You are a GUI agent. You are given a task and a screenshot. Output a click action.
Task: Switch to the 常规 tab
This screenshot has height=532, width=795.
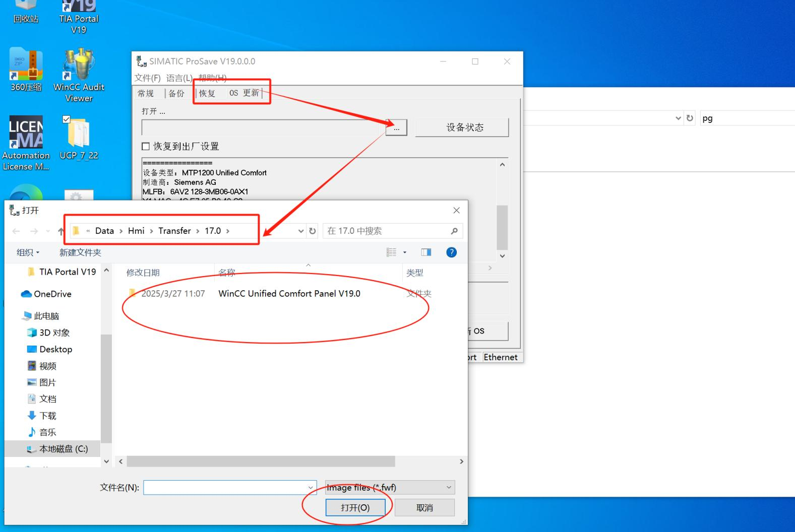point(146,93)
